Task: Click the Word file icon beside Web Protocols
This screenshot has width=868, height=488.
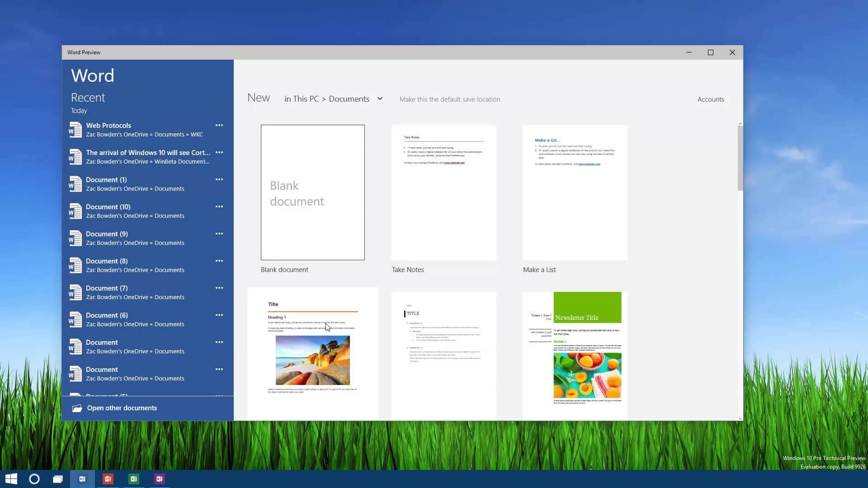Action: click(75, 130)
